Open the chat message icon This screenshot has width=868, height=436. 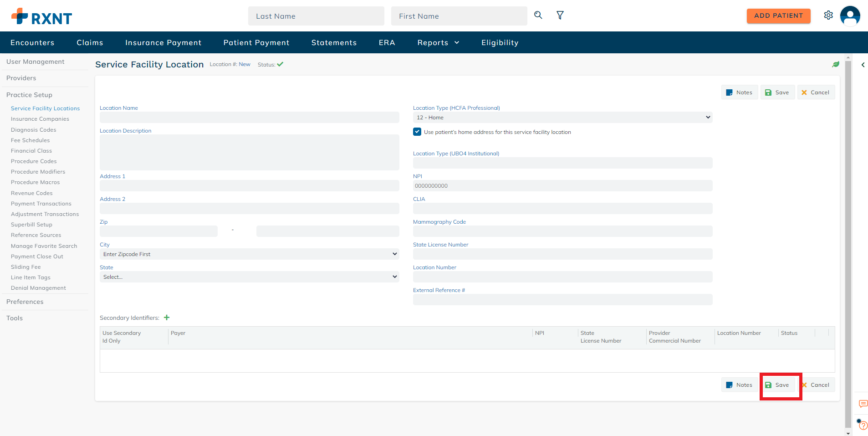click(x=863, y=404)
